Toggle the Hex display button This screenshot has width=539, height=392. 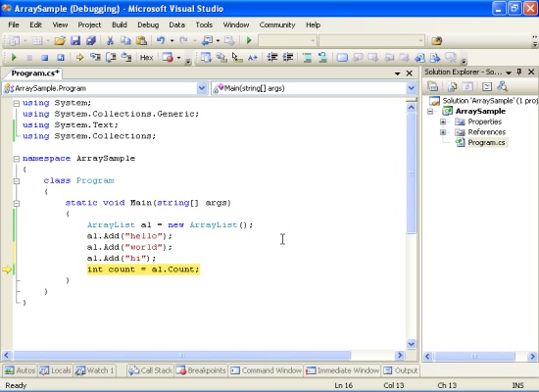click(146, 58)
